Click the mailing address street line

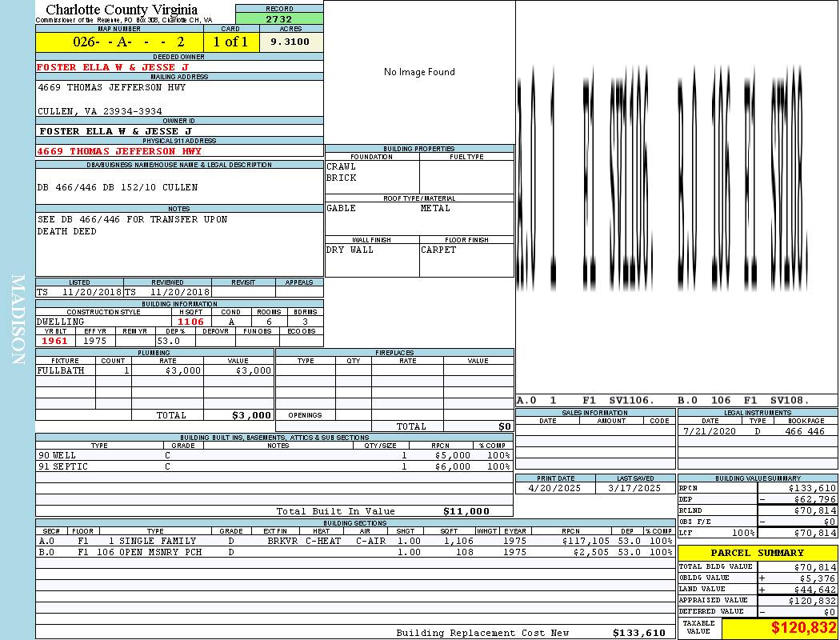[x=111, y=87]
